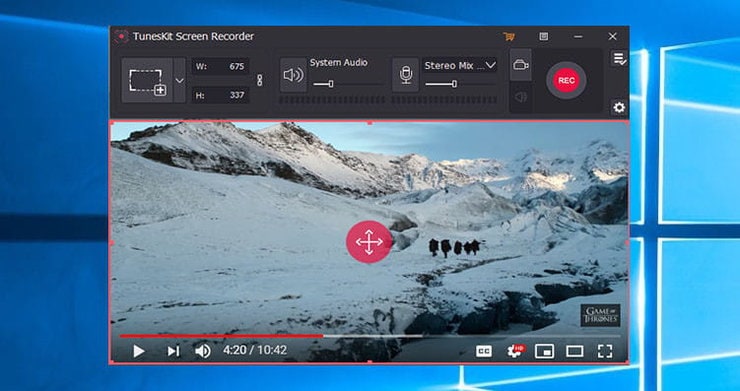Click the width input field
Screen dimensions: 740x391
220,67
